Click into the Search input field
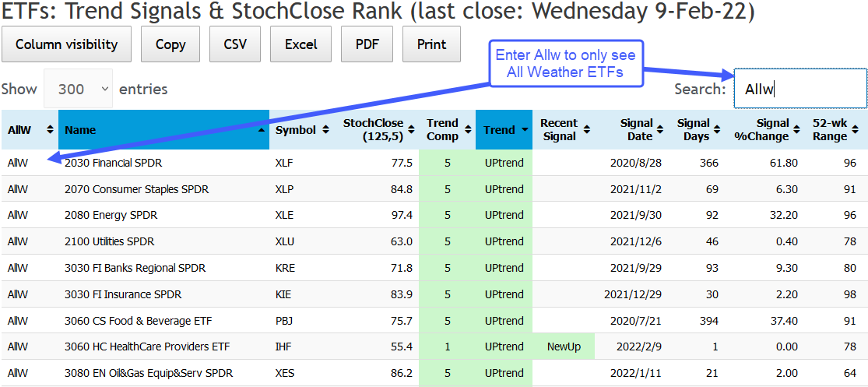868x387 pixels. 800,89
